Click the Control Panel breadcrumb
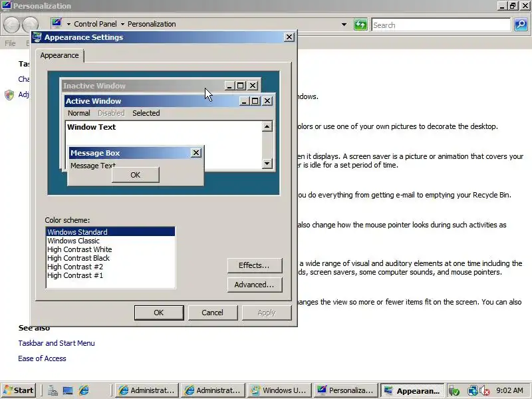The width and height of the screenshot is (532, 399). click(95, 24)
